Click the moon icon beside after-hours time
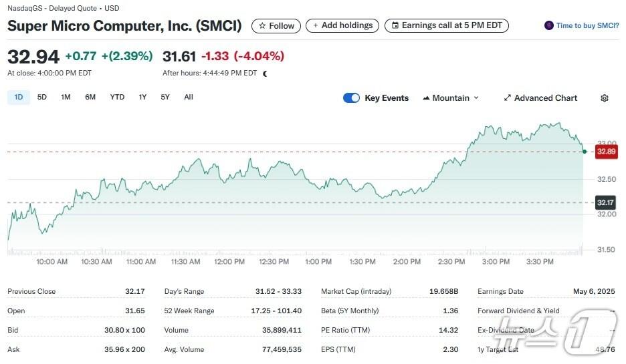 266,73
